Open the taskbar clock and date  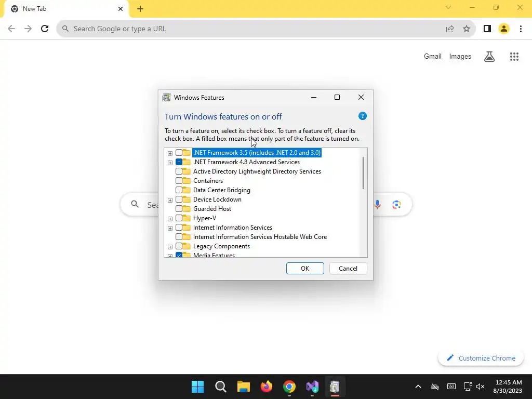[x=507, y=387]
